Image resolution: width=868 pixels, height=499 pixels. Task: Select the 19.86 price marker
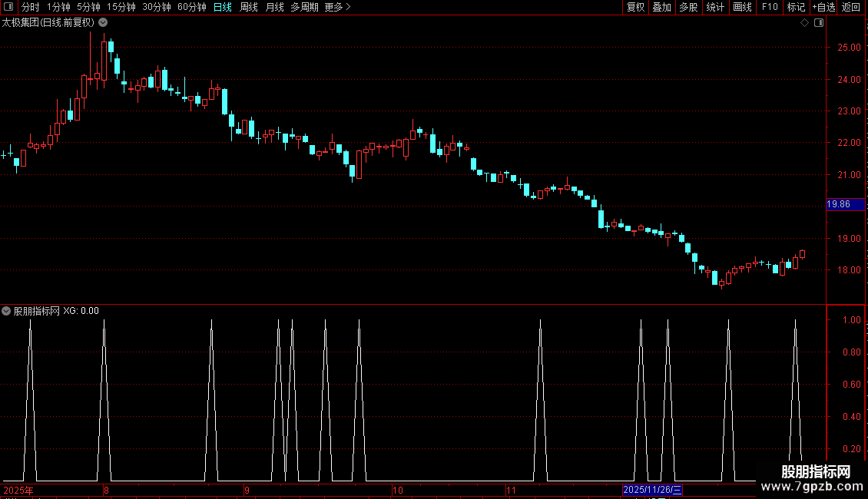point(845,204)
